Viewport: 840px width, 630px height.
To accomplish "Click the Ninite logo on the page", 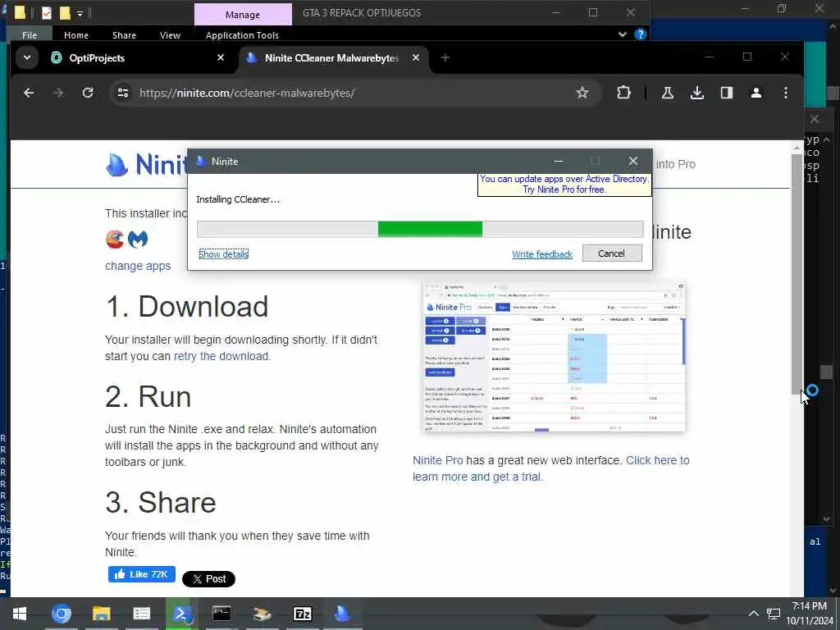I will [146, 164].
